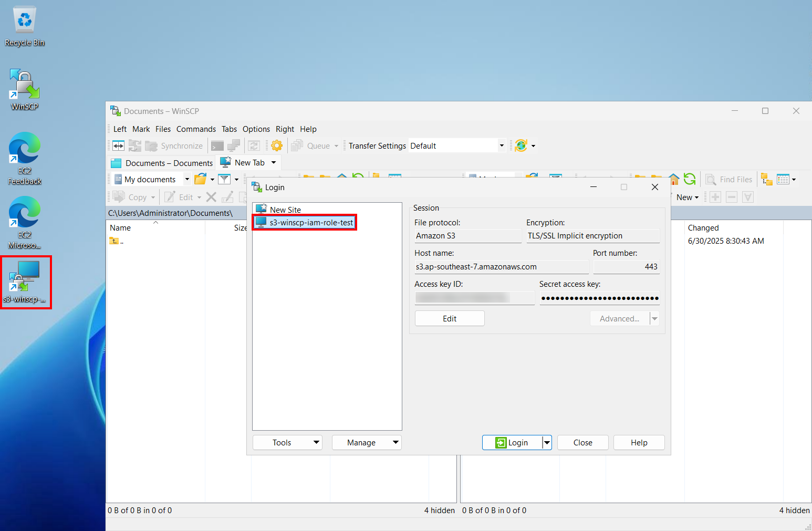Expand the New Tab dropdown arrow

[x=274, y=163]
